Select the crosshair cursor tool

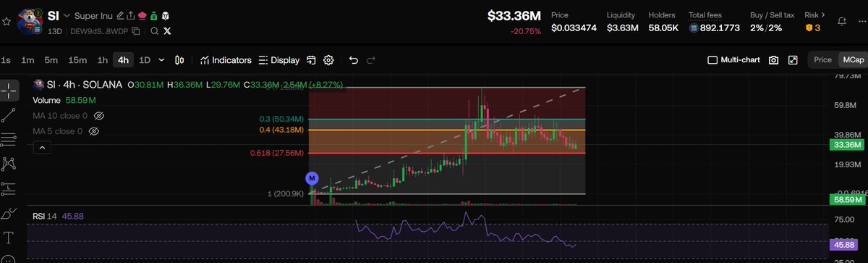9,91
